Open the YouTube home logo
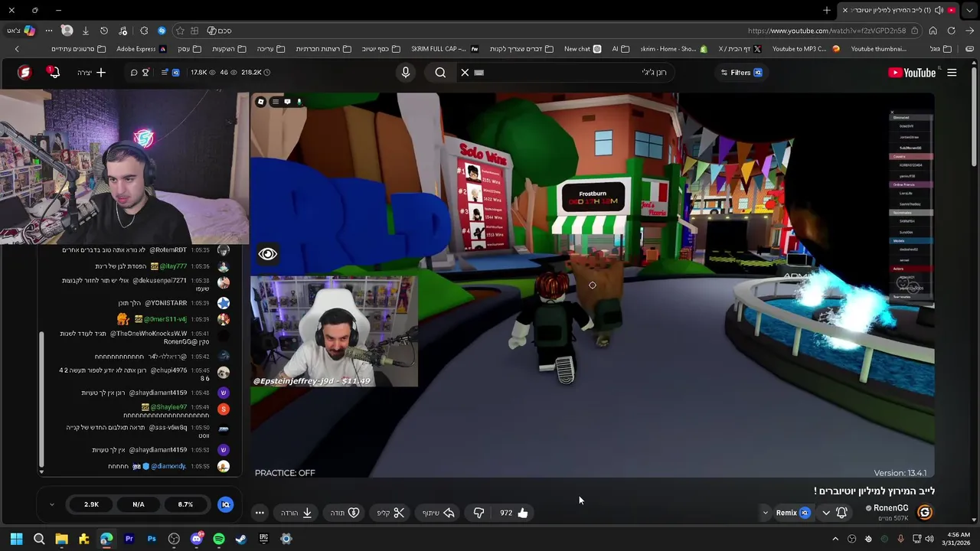This screenshot has height=551, width=980. tap(912, 73)
